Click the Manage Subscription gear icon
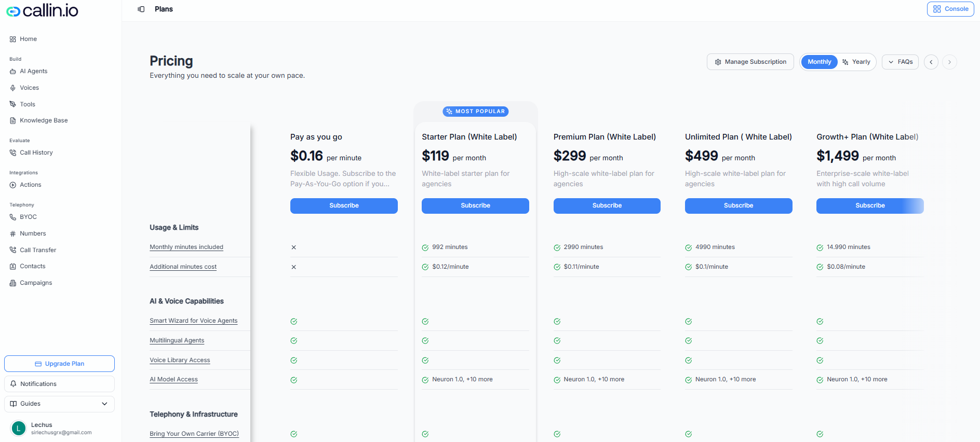 click(x=718, y=62)
